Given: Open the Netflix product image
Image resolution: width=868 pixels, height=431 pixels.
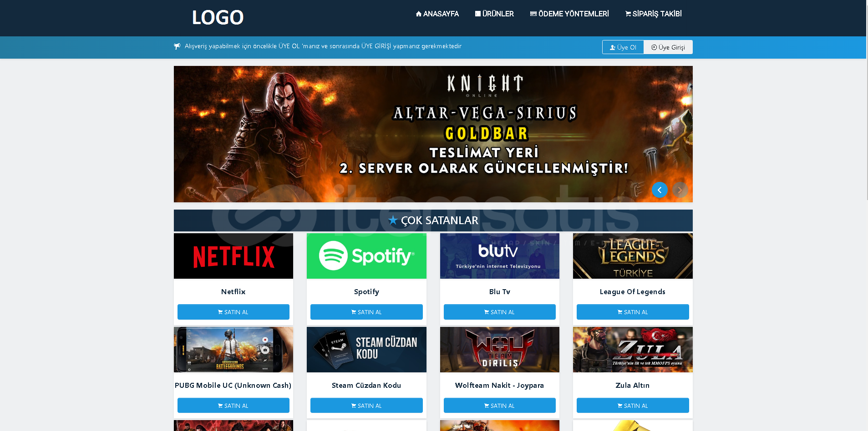Looking at the screenshot, I should [x=233, y=256].
